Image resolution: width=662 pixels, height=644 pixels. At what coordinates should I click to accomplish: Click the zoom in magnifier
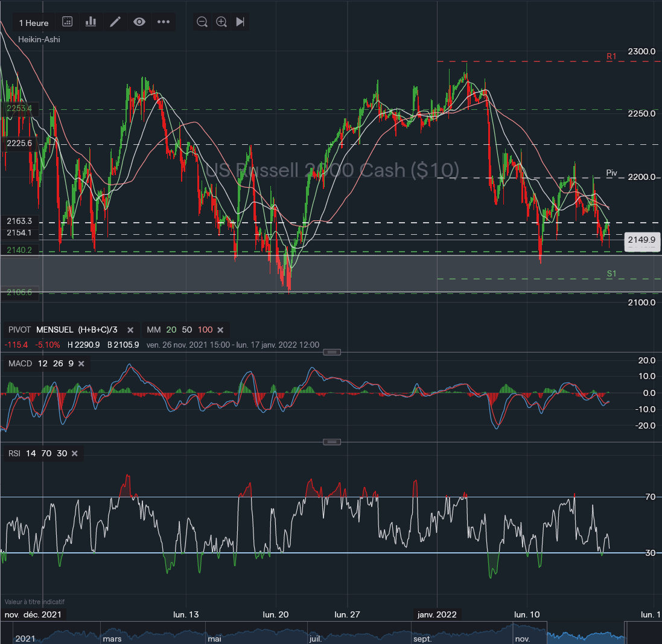221,22
